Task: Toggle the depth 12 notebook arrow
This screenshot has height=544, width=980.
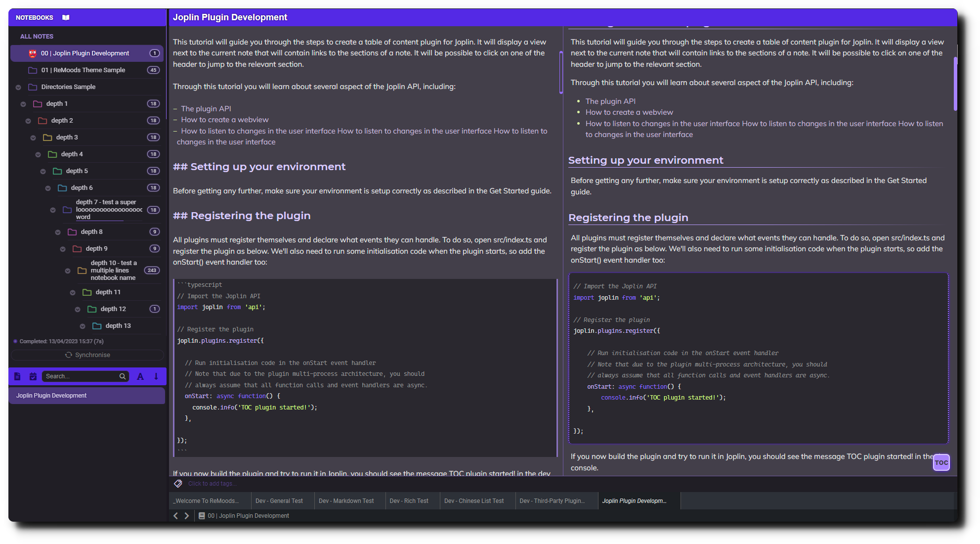Action: click(x=78, y=310)
